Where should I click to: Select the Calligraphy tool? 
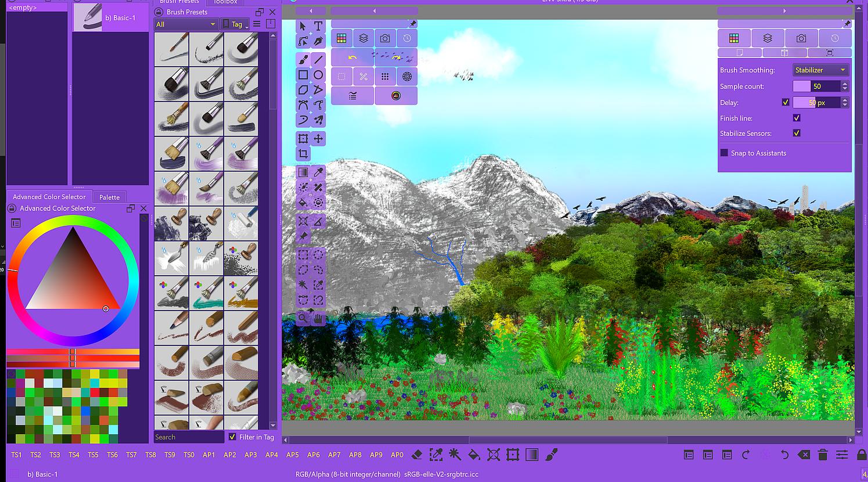[x=318, y=41]
